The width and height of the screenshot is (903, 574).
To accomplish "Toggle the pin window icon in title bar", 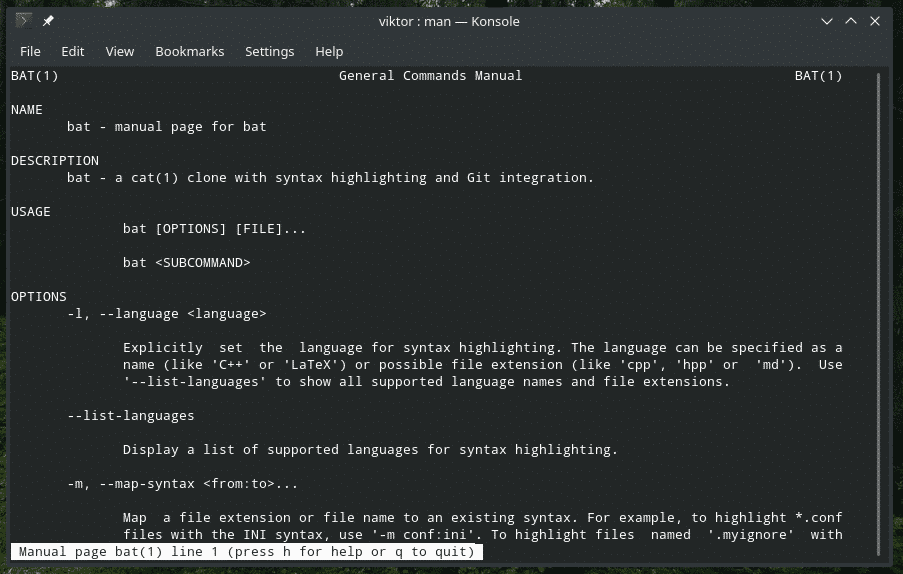I will tap(48, 21).
